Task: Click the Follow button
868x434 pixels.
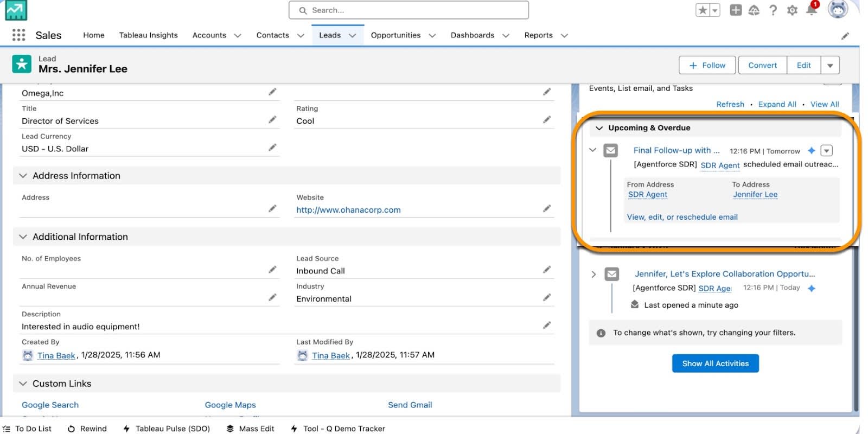Action: pos(707,65)
